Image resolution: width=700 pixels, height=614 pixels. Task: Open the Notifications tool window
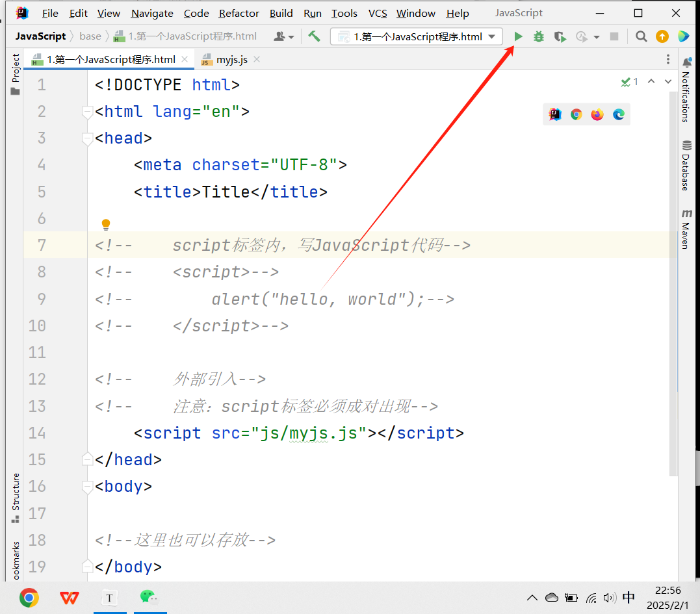[x=686, y=89]
